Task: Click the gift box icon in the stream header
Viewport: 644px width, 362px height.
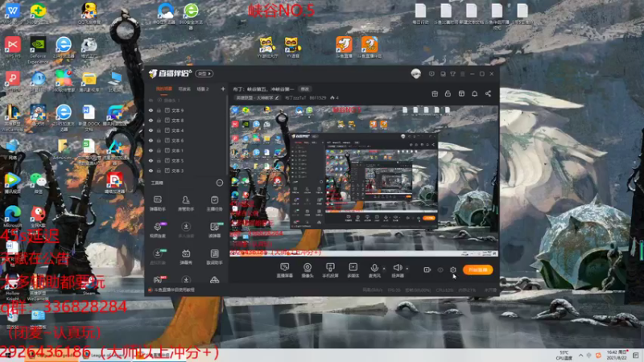Action: pos(435,94)
